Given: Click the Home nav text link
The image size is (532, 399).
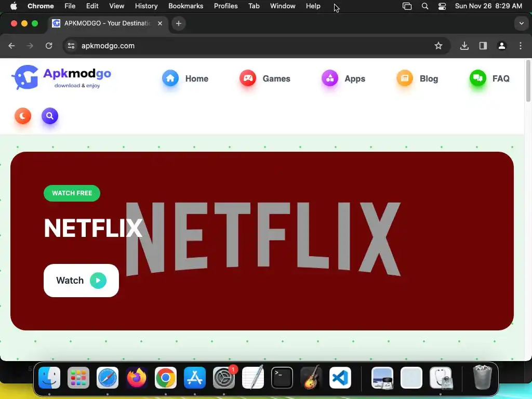Looking at the screenshot, I should [x=197, y=79].
